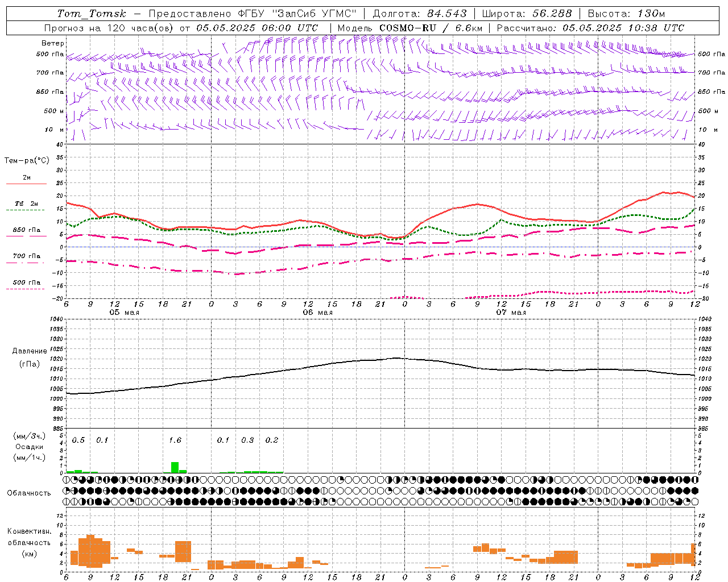Click the '0.3' precipitation amount value
This screenshot has height=582, width=728.
(247, 440)
